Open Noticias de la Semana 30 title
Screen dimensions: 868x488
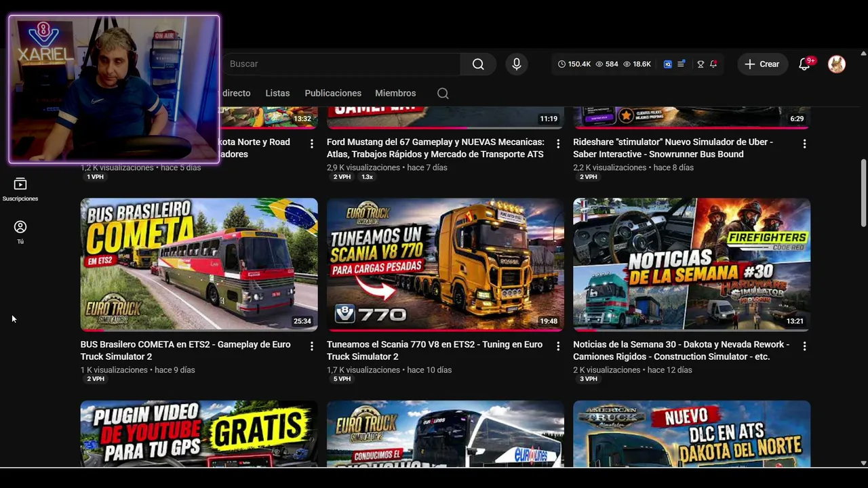click(681, 350)
